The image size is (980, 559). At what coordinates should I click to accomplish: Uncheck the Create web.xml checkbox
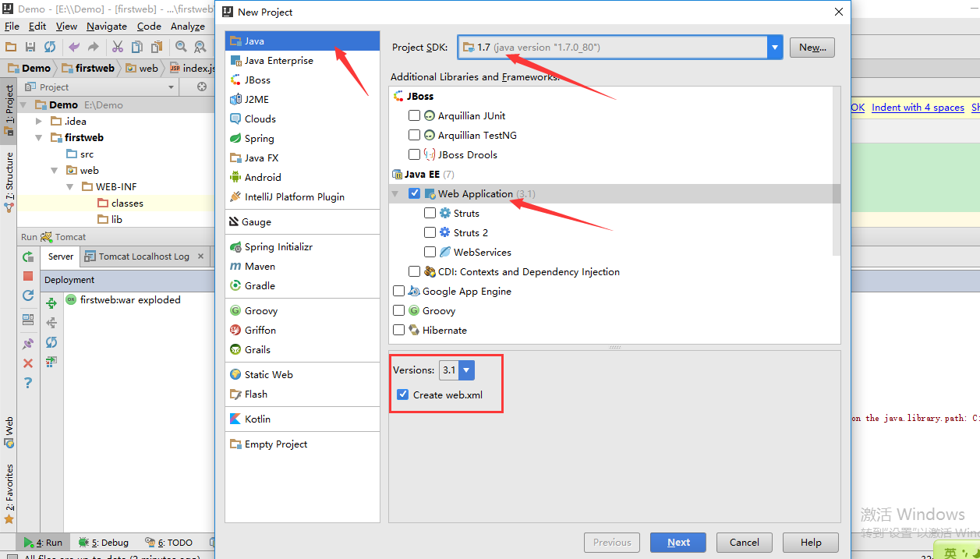402,394
